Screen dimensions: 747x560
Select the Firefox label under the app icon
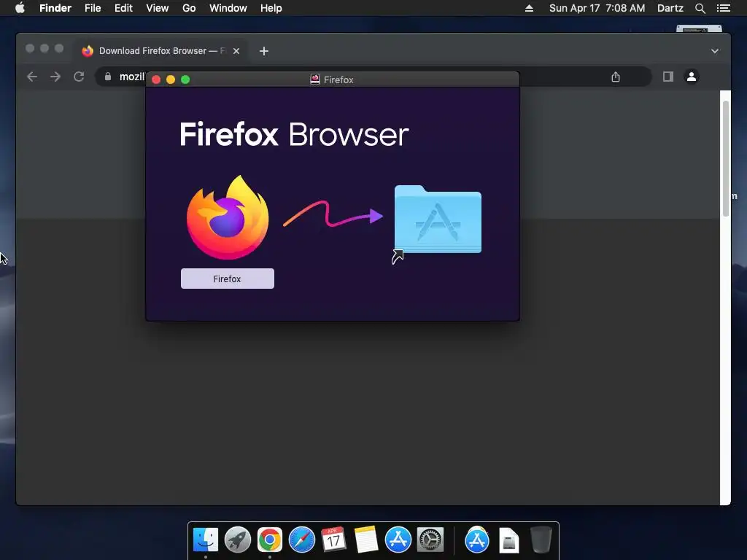(228, 279)
